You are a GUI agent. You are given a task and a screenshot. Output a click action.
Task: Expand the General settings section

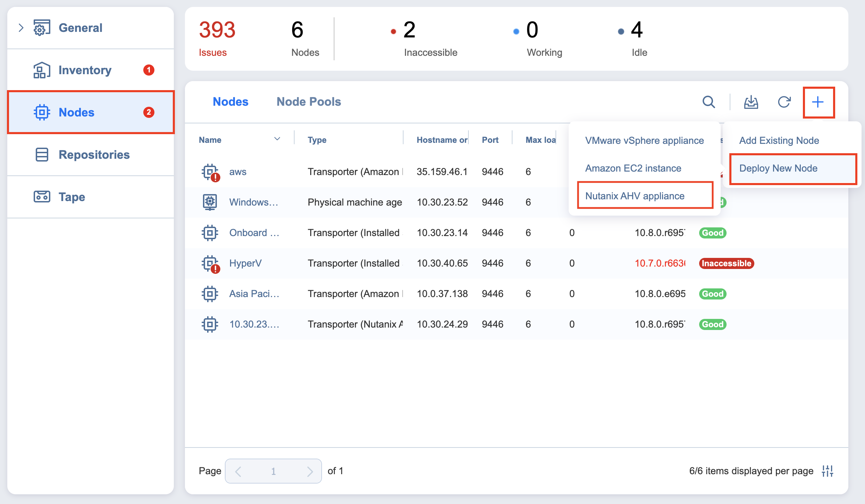(21, 28)
